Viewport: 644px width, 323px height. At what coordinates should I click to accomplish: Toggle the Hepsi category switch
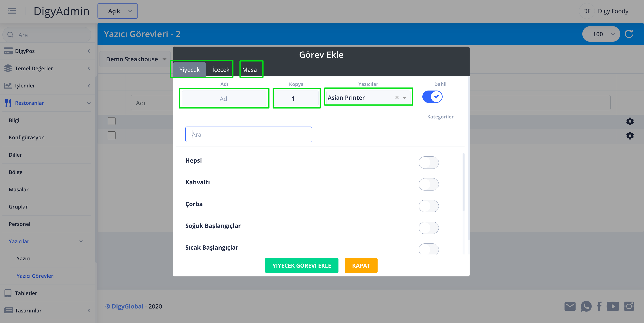429,163
